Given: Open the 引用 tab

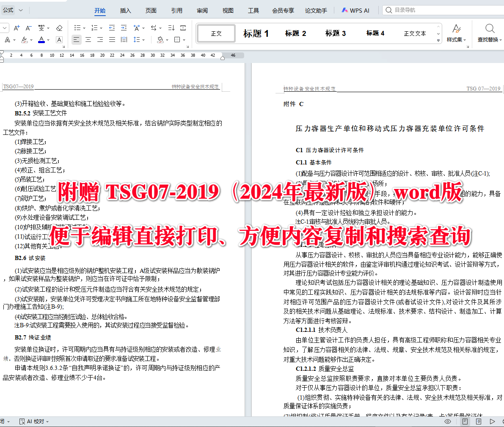Looking at the screenshot, I should (x=176, y=11).
